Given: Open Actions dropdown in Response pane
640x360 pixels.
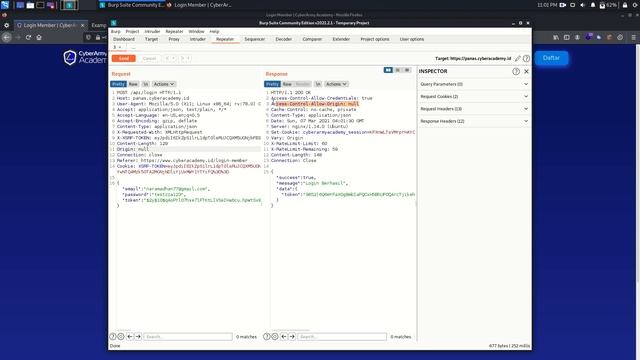Looking at the screenshot, I should pyautogui.click(x=336, y=84).
